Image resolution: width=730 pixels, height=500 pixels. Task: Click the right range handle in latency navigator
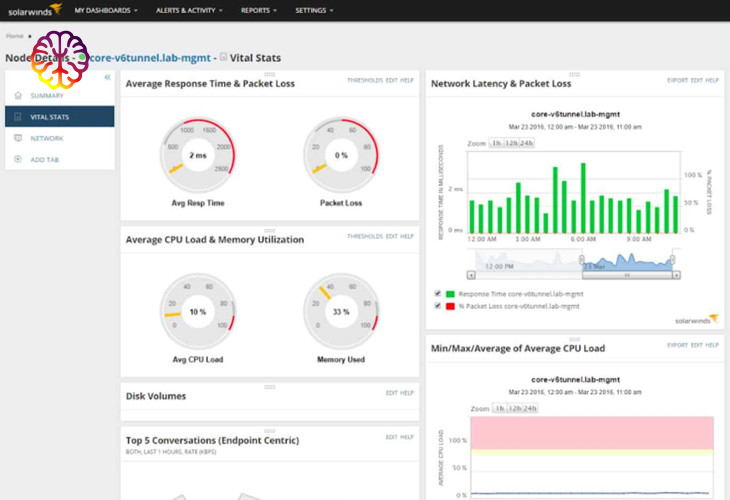(x=672, y=260)
